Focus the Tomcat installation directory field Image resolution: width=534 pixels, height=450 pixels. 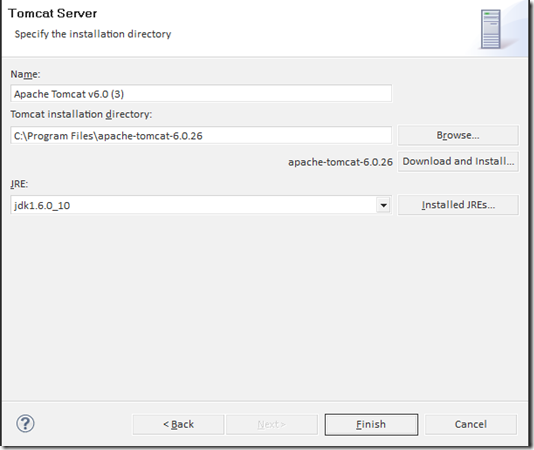[x=201, y=136]
